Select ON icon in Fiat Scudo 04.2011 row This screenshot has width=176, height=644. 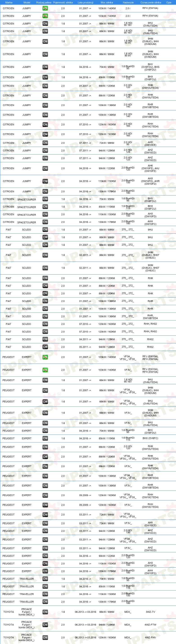(x=45, y=339)
